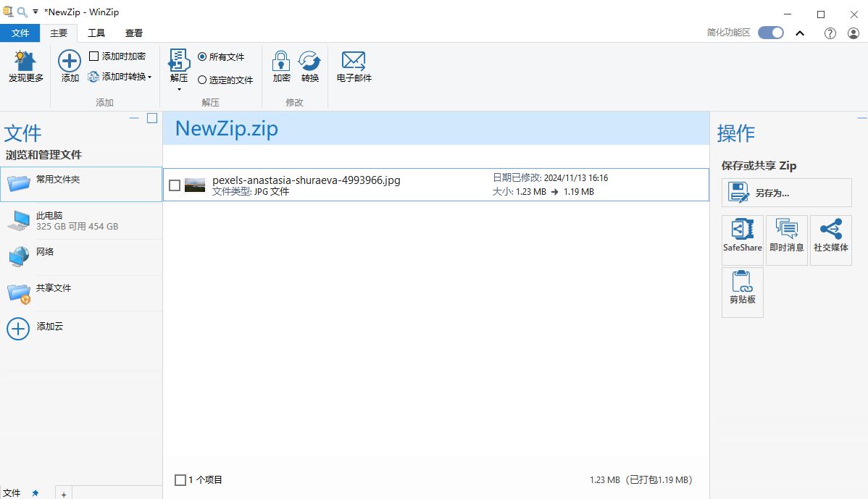The height and width of the screenshot is (499, 868).
Task: Check the pexels-anastasia-shuraeva jpg file checkbox
Action: [175, 185]
